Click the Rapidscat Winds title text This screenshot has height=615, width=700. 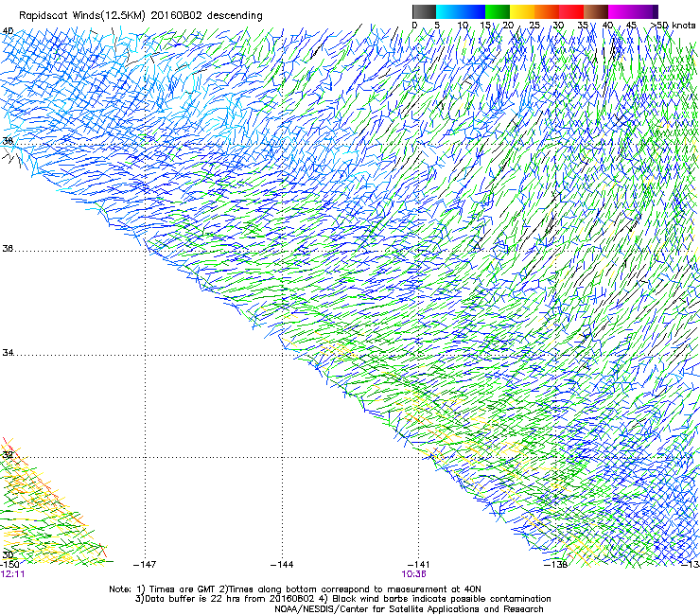coord(141,16)
